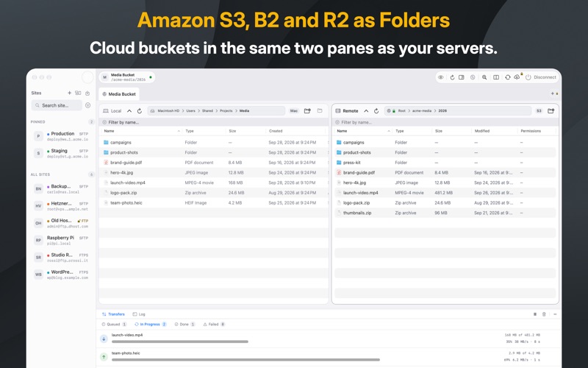Select the Production SFTP site
The width and height of the screenshot is (588, 368).
pos(62,136)
